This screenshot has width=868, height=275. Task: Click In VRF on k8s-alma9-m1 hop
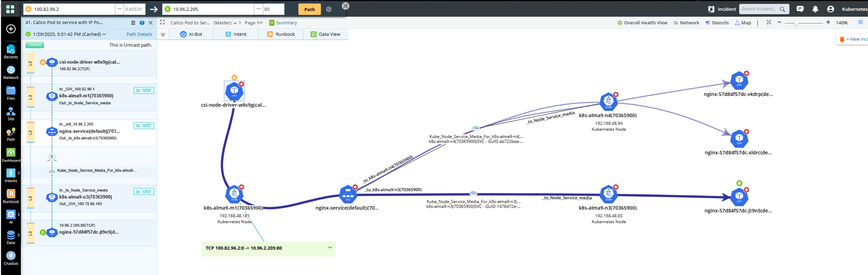click(x=144, y=90)
